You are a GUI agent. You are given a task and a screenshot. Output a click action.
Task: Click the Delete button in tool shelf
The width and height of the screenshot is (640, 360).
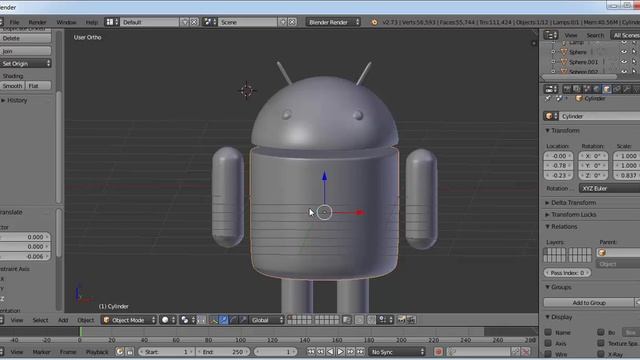(25, 38)
